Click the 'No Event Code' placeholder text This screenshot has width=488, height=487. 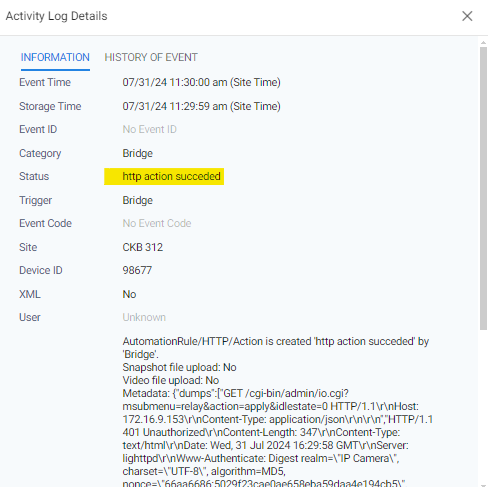point(157,223)
